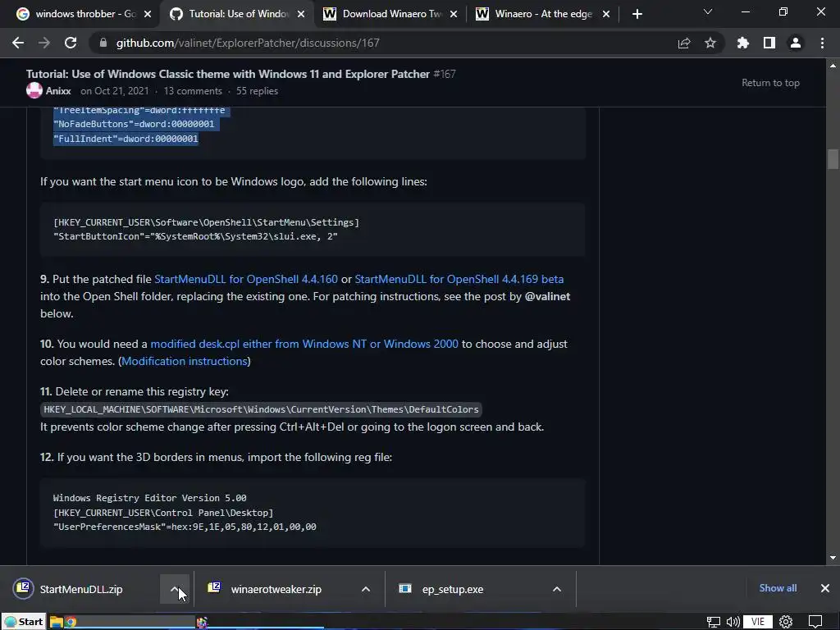Screen dimensions: 840x630
Task: Open the Chrome profile avatar menu
Action: pyautogui.click(x=796, y=43)
